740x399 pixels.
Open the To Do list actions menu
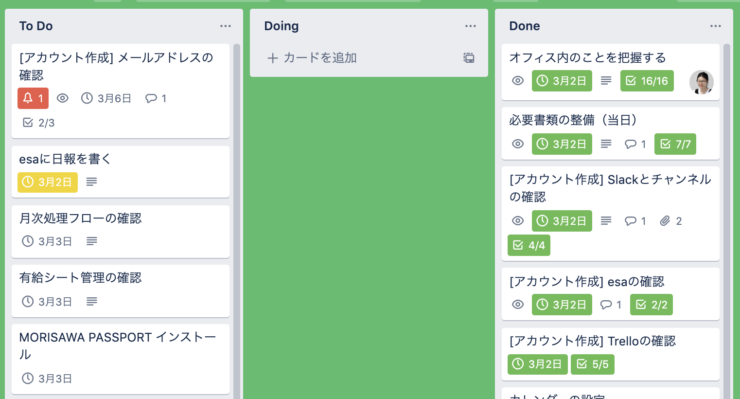point(226,26)
